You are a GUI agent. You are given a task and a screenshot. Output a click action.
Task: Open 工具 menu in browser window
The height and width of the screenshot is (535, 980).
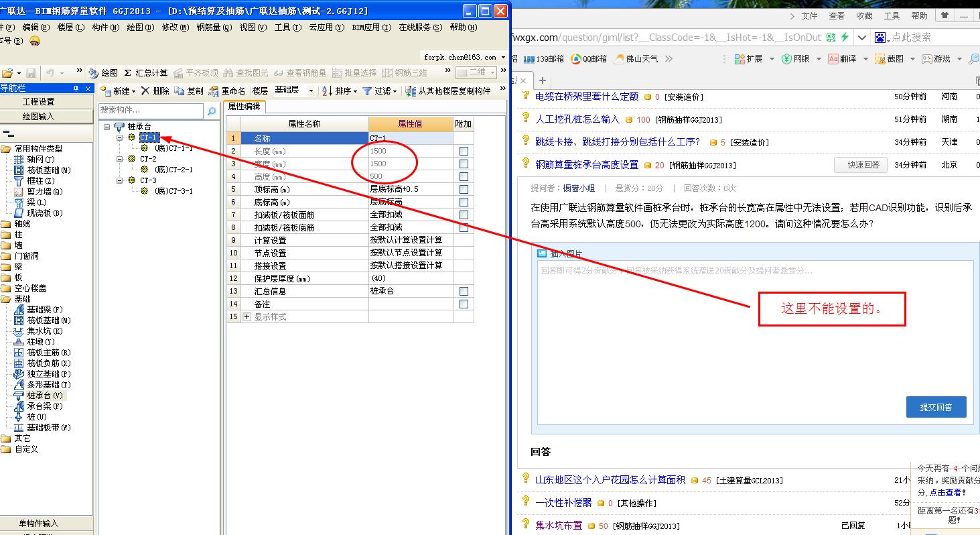coord(892,15)
